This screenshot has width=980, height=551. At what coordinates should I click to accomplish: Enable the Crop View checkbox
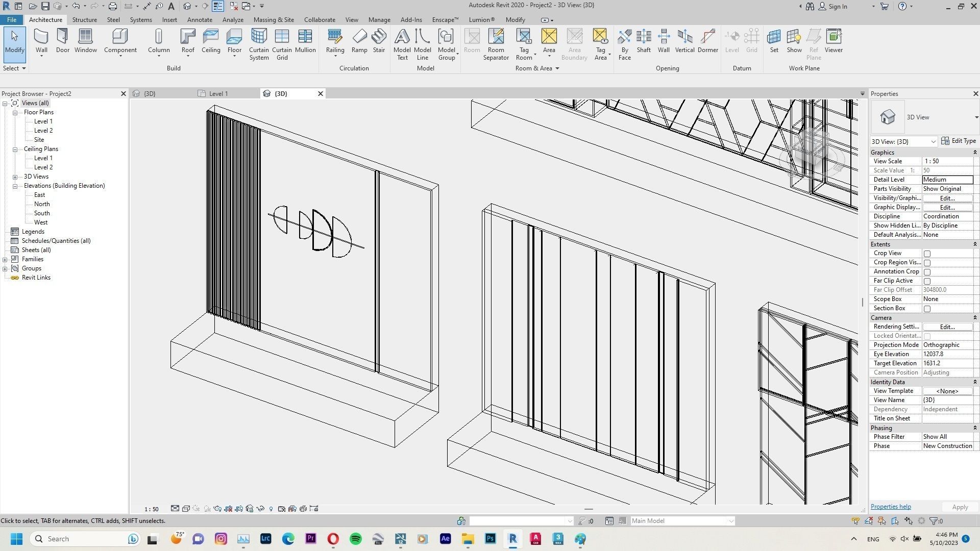click(x=927, y=253)
